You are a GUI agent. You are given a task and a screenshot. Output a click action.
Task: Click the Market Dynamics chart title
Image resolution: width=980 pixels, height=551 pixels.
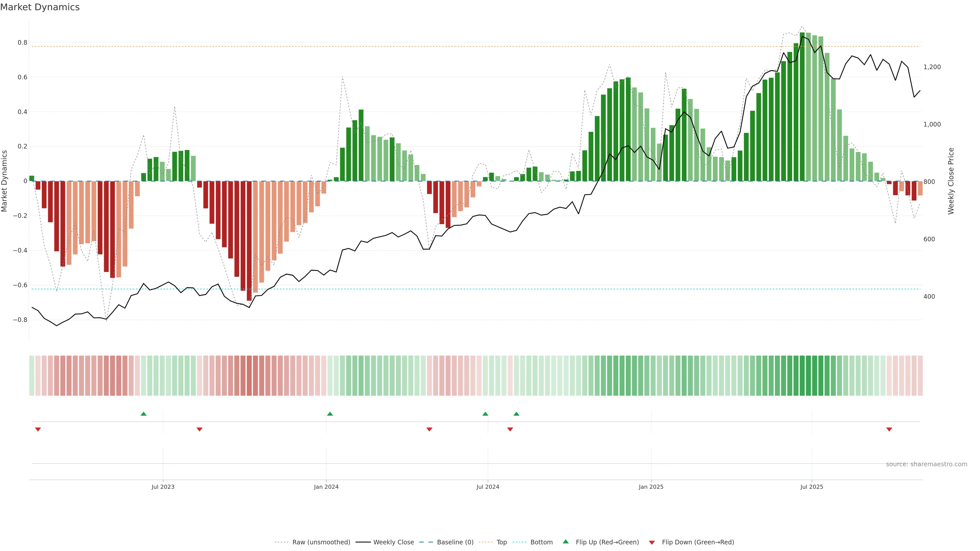click(x=40, y=7)
